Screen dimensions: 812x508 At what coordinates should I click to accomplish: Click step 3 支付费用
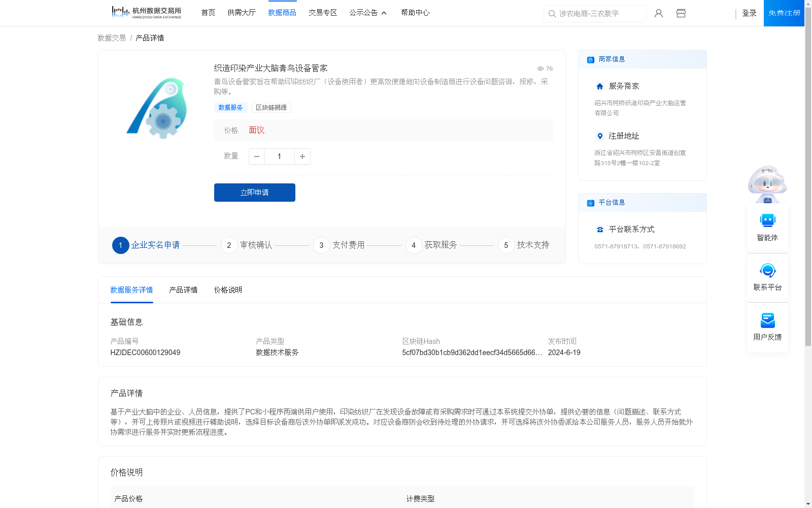coord(339,245)
